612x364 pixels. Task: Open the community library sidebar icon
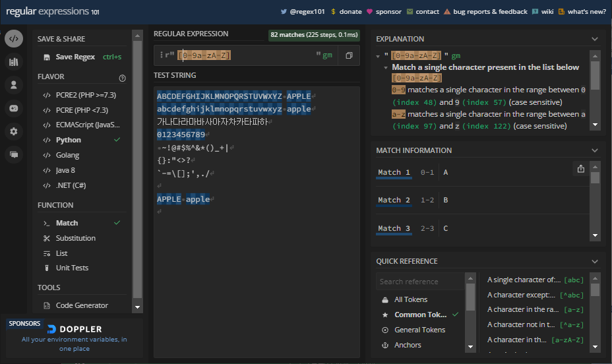(x=14, y=61)
